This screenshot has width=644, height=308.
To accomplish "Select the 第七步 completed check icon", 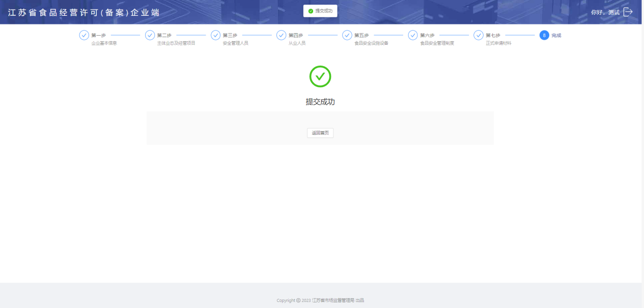I will coord(479,35).
